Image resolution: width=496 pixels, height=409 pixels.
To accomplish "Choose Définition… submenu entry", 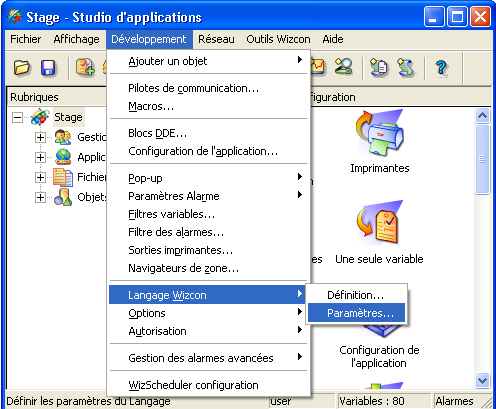I will 356,295.
